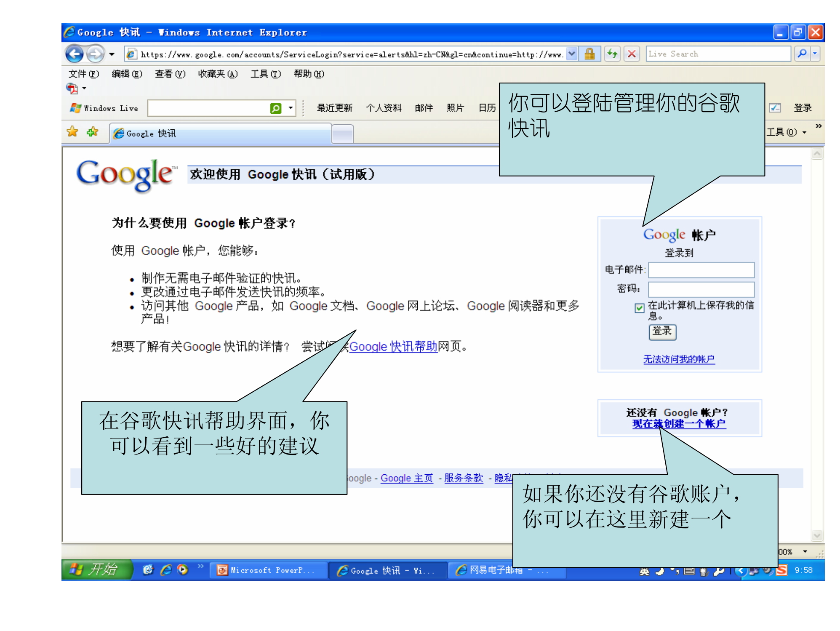The height and width of the screenshot is (631, 840).
Task: Click the form-fill check icon on Live toolbar
Action: pos(775,108)
